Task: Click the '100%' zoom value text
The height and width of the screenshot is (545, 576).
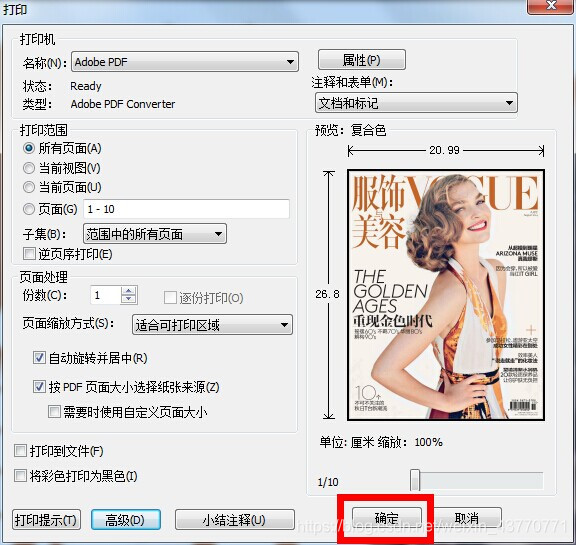Action: 428,442
